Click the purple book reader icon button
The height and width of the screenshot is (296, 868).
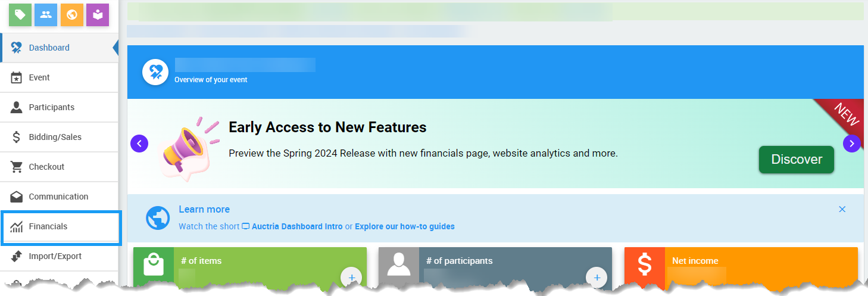click(98, 15)
